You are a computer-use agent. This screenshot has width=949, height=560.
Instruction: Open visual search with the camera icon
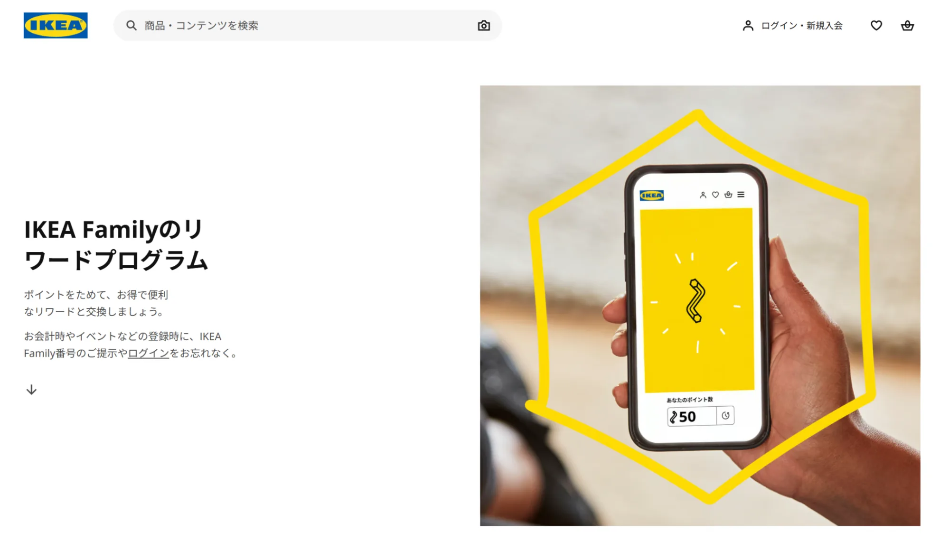point(484,26)
